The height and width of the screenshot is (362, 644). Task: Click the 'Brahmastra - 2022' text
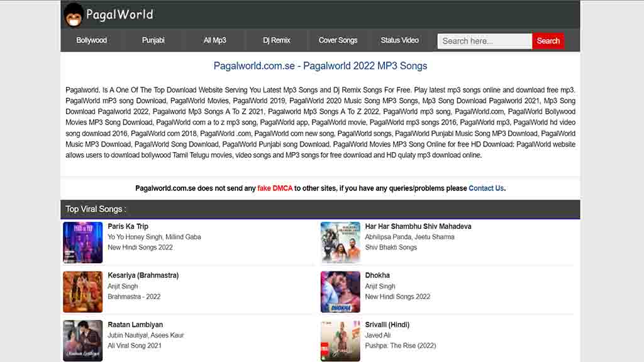coord(134,297)
